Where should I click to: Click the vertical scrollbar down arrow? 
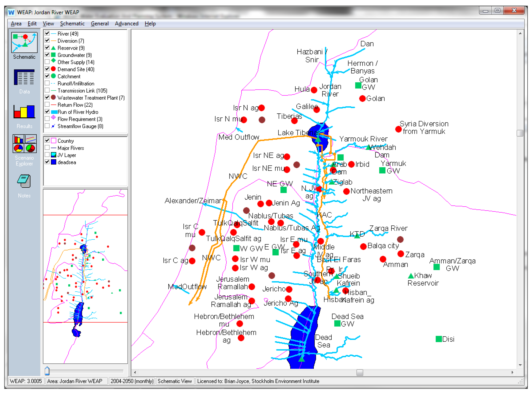pos(520,365)
